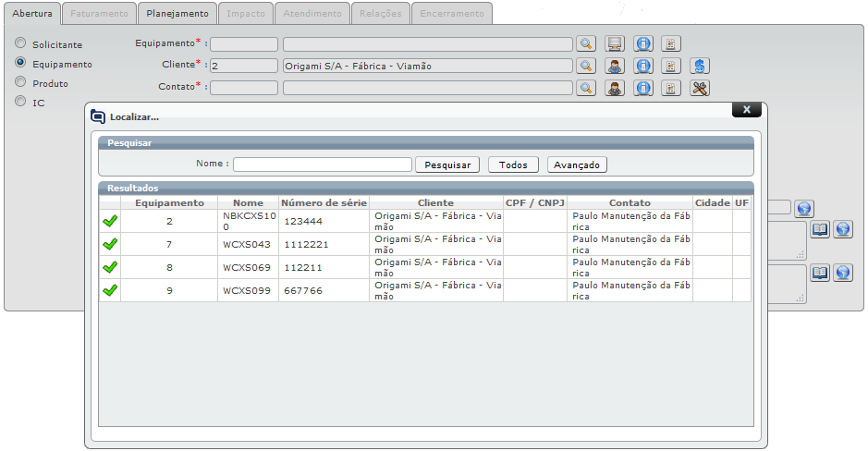Click the blue dollar sign icon for Cliente
Viewport: 868px width, 451px height.
pyautogui.click(x=700, y=66)
